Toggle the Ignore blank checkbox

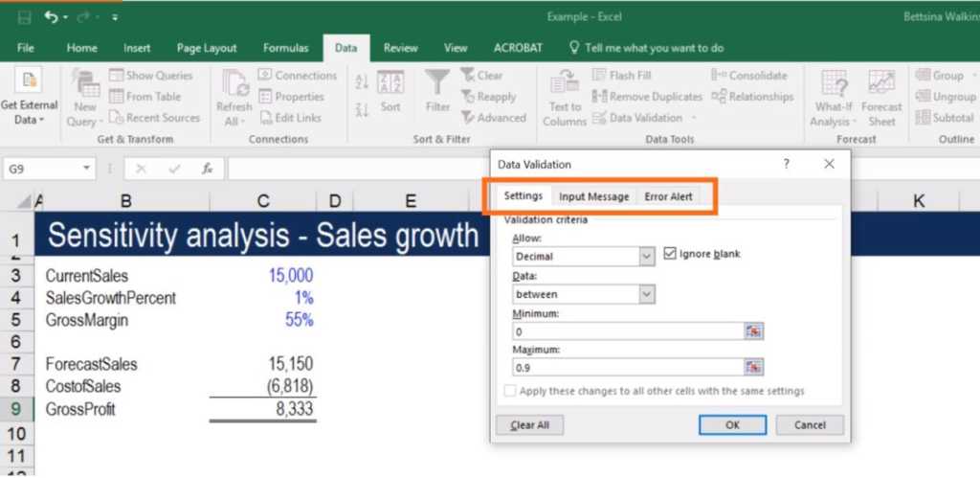click(x=669, y=254)
